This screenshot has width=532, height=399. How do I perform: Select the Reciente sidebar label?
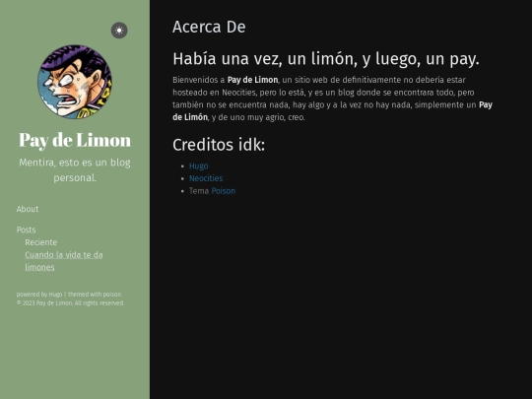(x=41, y=242)
